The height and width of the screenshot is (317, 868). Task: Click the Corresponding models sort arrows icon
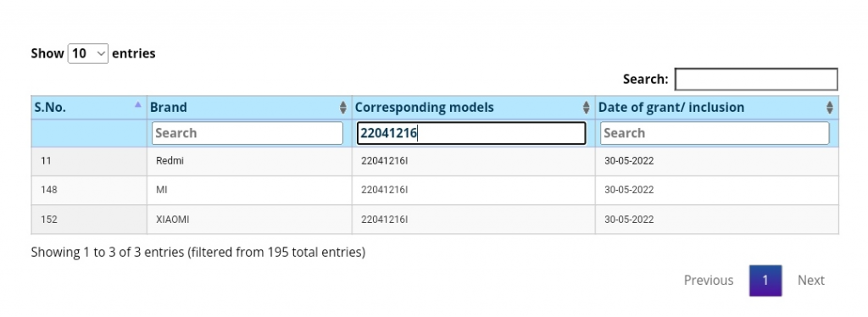coord(587,108)
